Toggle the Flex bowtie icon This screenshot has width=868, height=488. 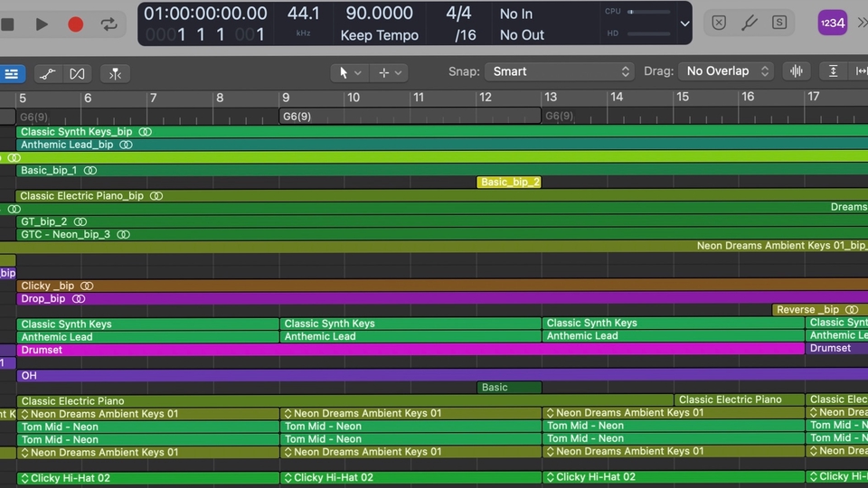[x=77, y=73]
